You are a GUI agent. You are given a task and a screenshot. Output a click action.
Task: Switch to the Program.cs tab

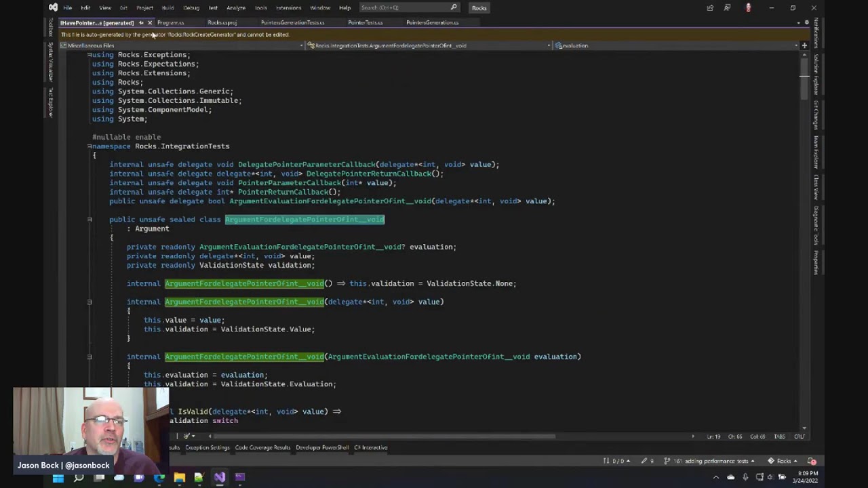(170, 22)
